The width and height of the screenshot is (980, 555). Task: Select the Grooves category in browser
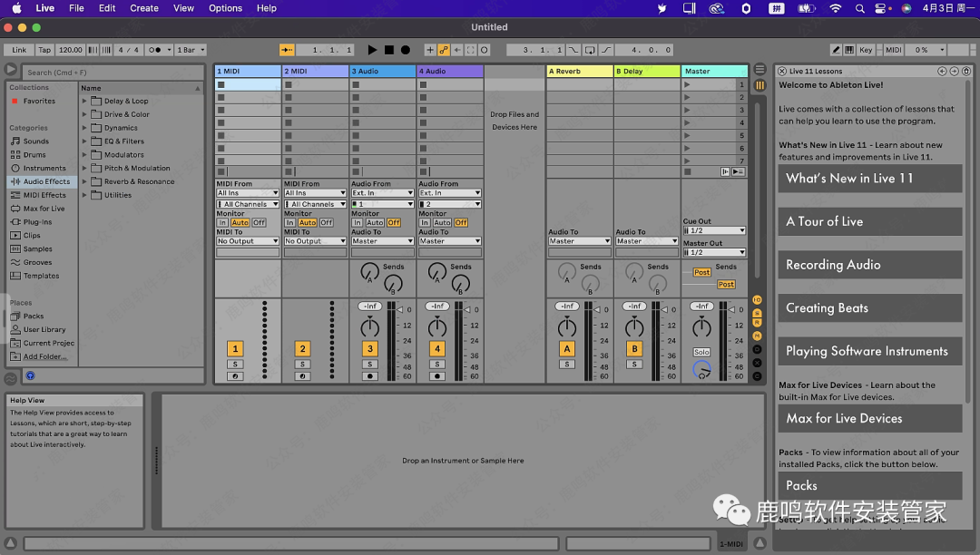point(37,262)
